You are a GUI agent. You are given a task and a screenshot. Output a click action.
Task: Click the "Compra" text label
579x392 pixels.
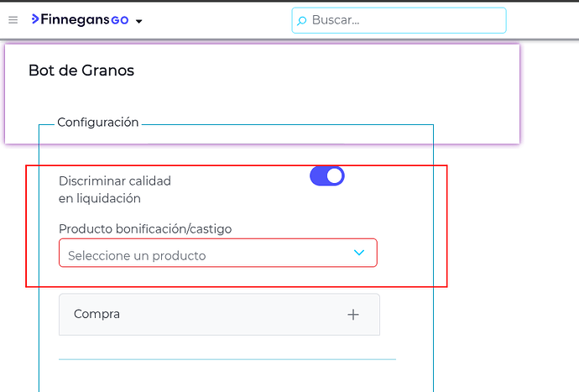pyautogui.click(x=96, y=314)
